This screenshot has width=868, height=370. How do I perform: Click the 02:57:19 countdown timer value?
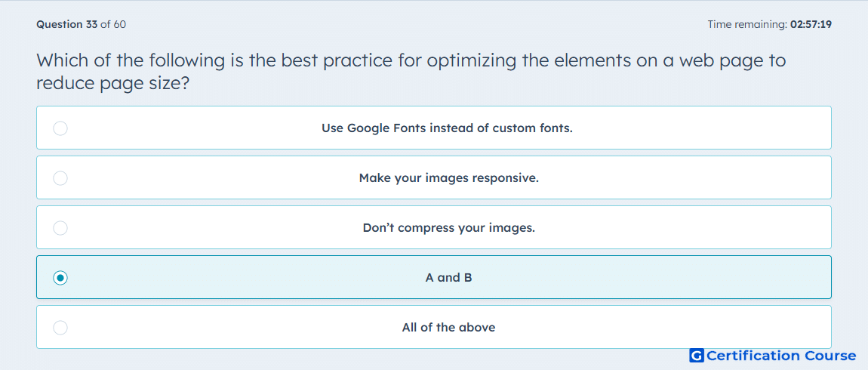(811, 24)
